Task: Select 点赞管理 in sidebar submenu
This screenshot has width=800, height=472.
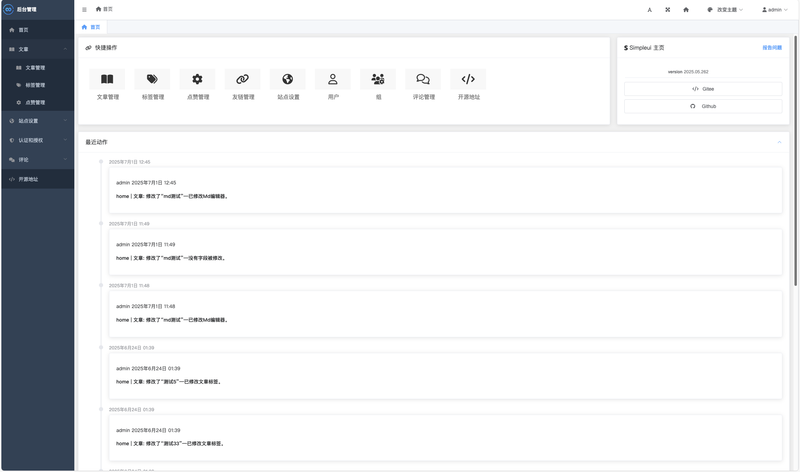Action: [x=38, y=103]
